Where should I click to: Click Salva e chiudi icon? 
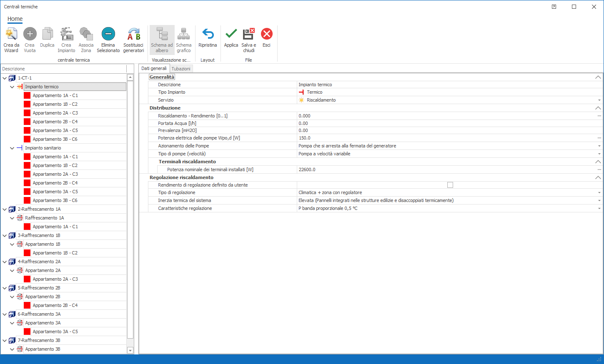tap(248, 35)
